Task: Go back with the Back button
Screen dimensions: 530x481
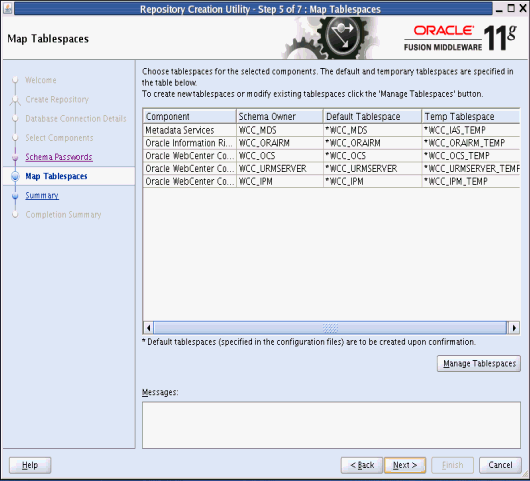Action: pyautogui.click(x=362, y=465)
